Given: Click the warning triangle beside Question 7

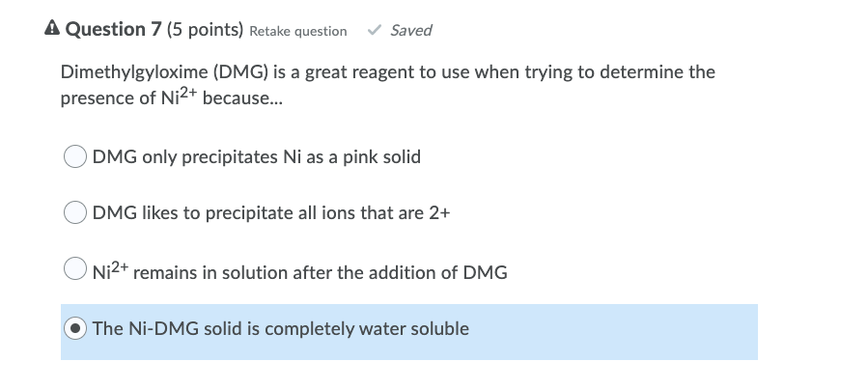Looking at the screenshot, I should click(52, 30).
